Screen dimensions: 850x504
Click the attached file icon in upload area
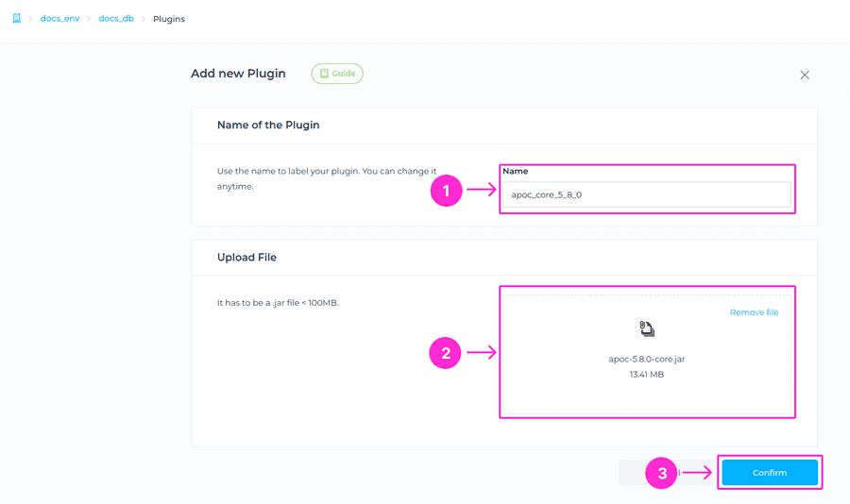647,329
